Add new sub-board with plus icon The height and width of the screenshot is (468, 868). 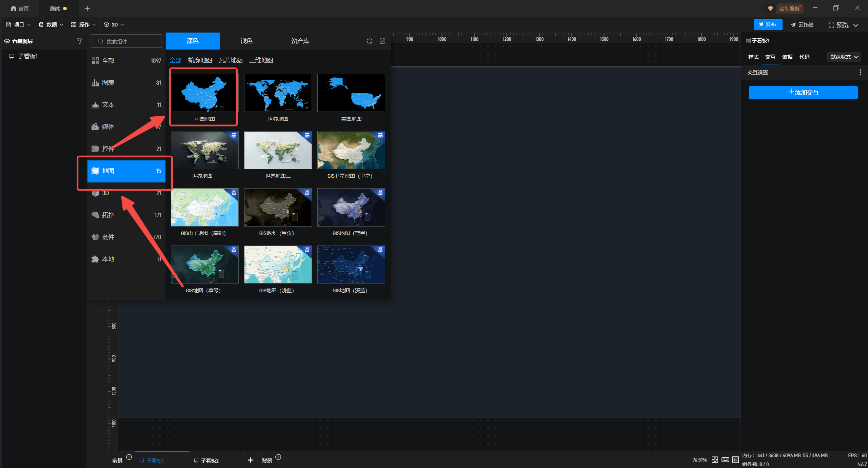tap(250, 460)
